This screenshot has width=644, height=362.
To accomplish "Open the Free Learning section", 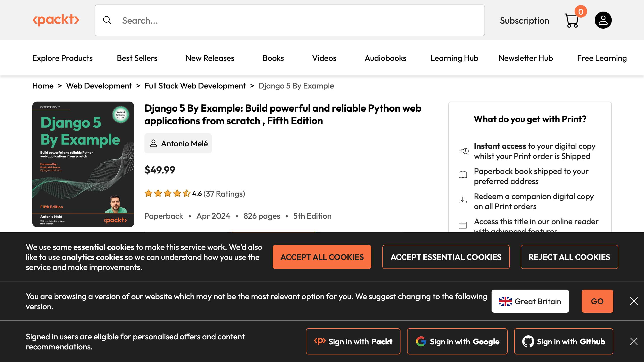I will click(602, 58).
